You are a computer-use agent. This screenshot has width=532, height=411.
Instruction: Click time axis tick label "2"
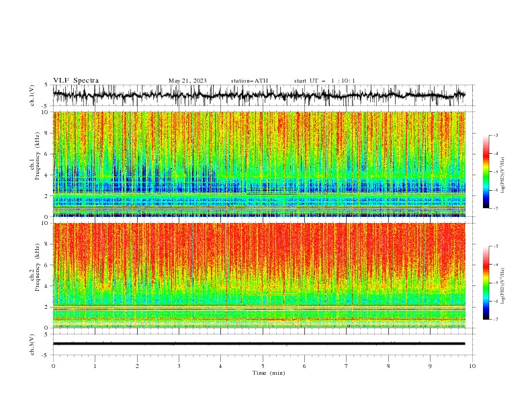pos(137,366)
